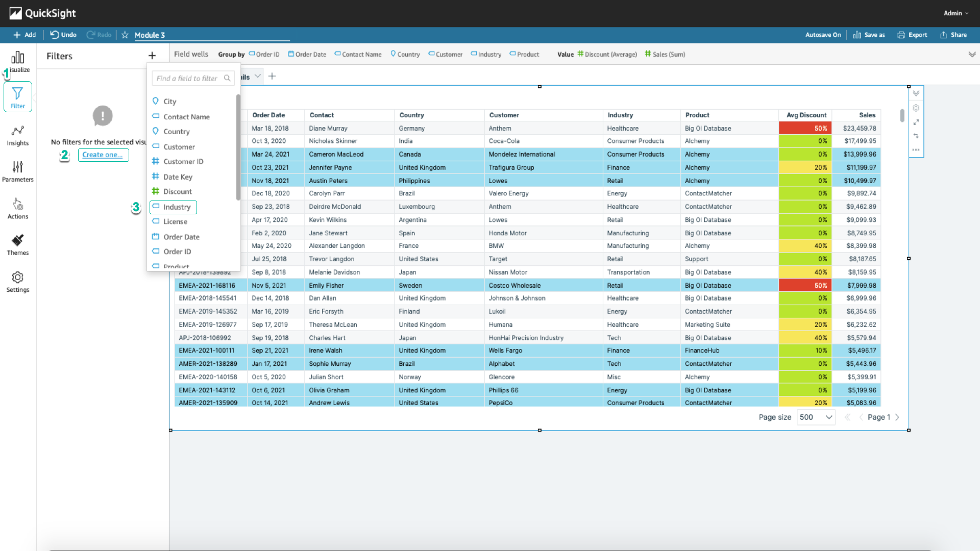Collapse the visual menu chevron icon

pos(916,93)
